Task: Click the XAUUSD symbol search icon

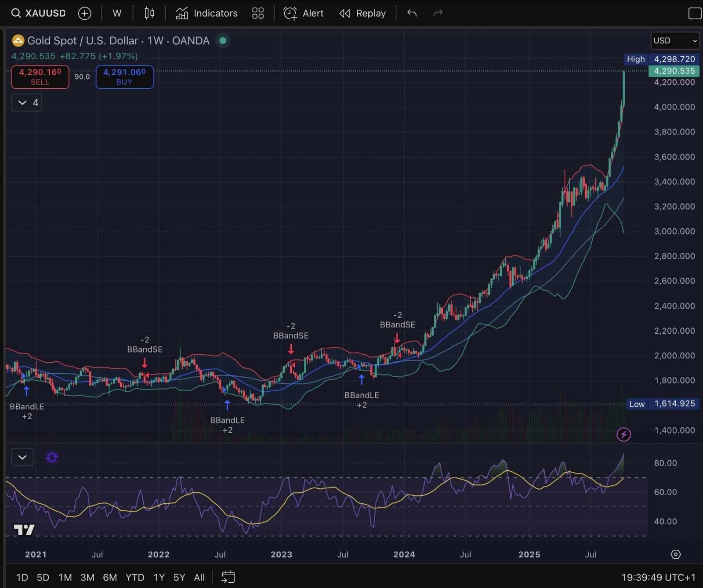Action: (16, 13)
